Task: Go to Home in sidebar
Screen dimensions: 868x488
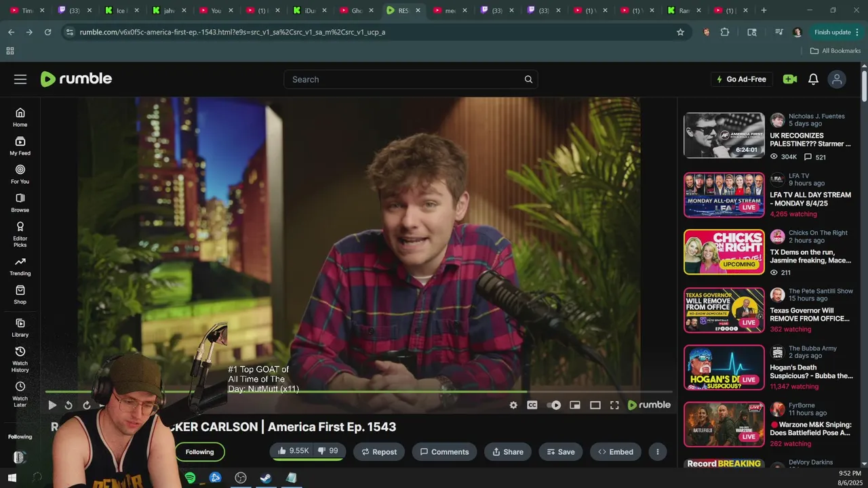Action: (20, 117)
